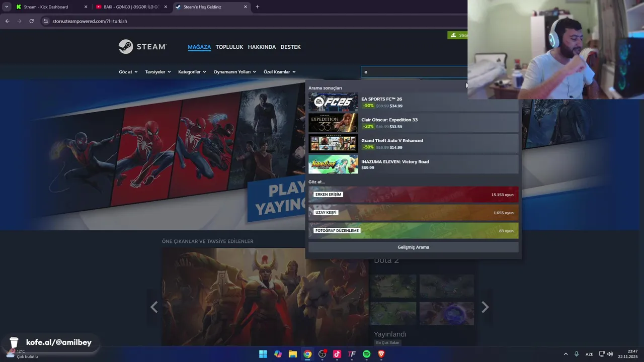Image resolution: width=644 pixels, height=362 pixels.
Task: Open the UZAY KEŞFİ tag row
Action: click(x=413, y=213)
